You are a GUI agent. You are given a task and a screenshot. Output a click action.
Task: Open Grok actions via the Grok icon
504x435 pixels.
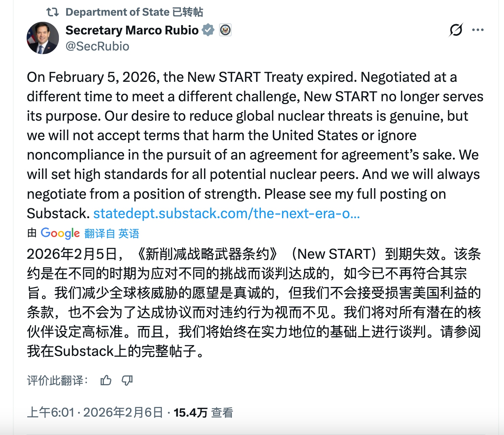pyautogui.click(x=455, y=30)
